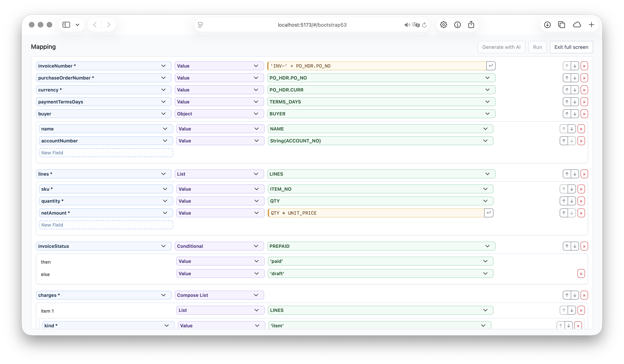
Task: Open the invoiceNumber field dropdown
Action: pyautogui.click(x=103, y=66)
